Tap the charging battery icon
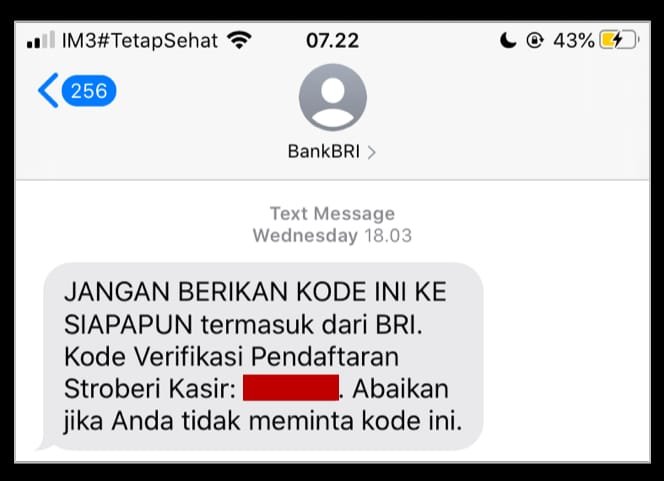Viewport: 664px width, 481px height. 619,41
